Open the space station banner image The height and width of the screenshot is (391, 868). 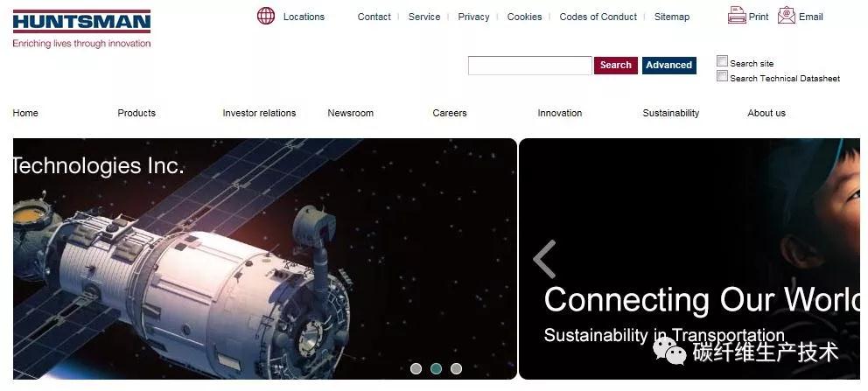click(x=264, y=259)
